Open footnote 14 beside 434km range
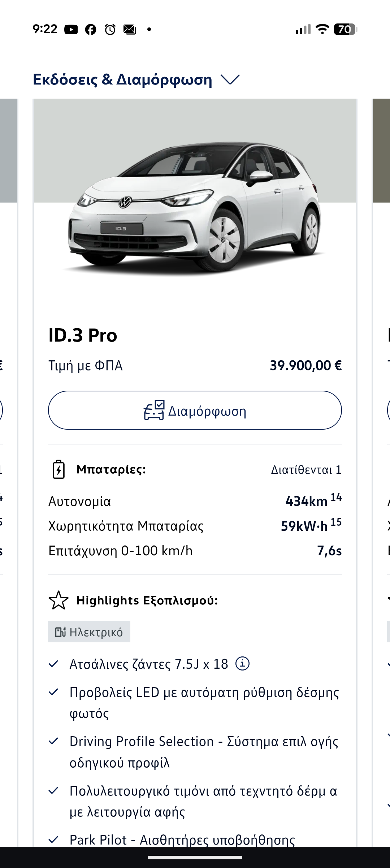390x868 pixels. click(336, 498)
